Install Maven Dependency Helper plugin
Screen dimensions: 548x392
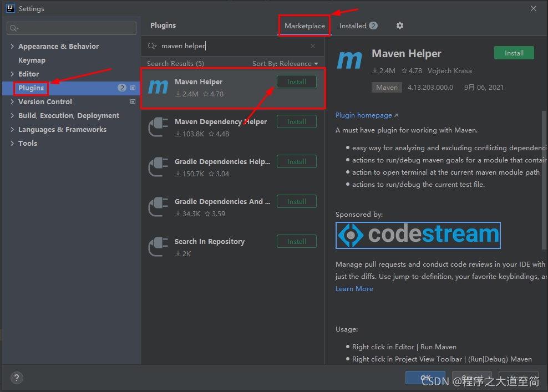coord(297,121)
